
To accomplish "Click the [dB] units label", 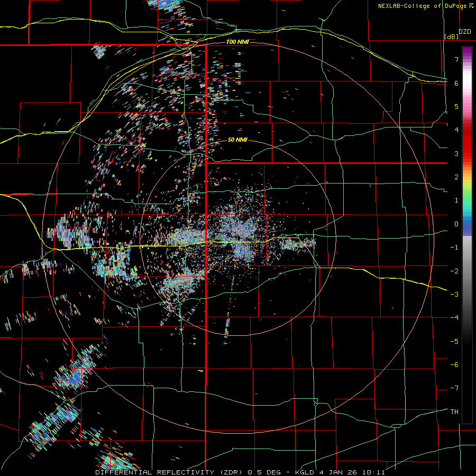I will tap(452, 36).
